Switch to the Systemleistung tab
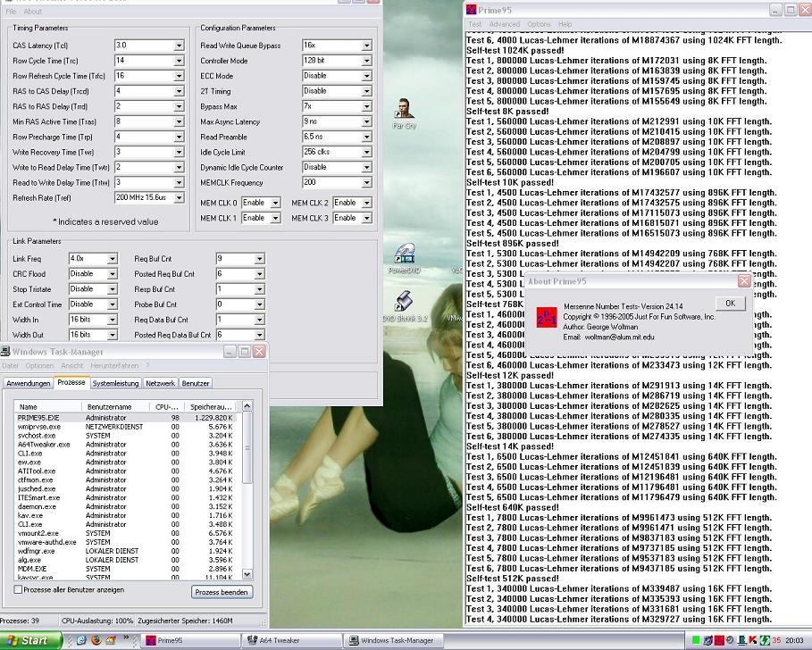Screen dimensions: 812x650 [x=115, y=383]
